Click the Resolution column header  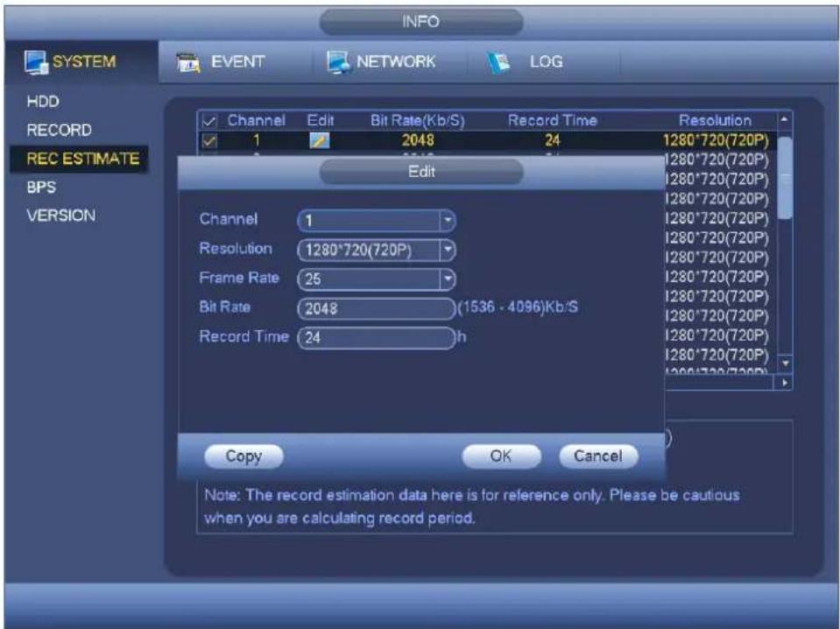715,121
